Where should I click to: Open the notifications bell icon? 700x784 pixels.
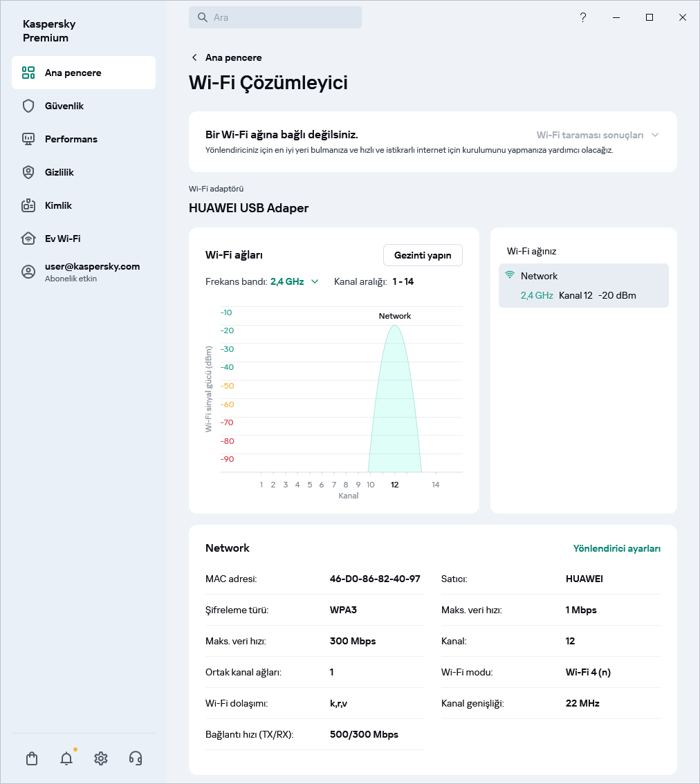[x=66, y=758]
